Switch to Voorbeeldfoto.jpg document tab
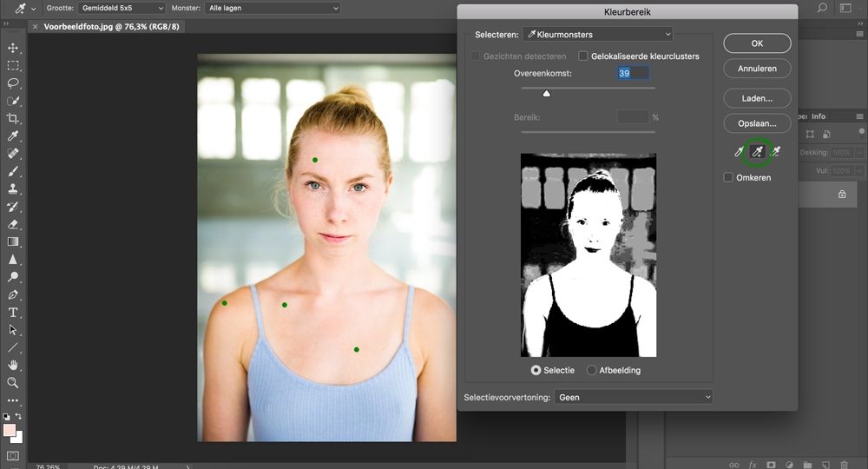This screenshot has height=469, width=868. (x=111, y=27)
